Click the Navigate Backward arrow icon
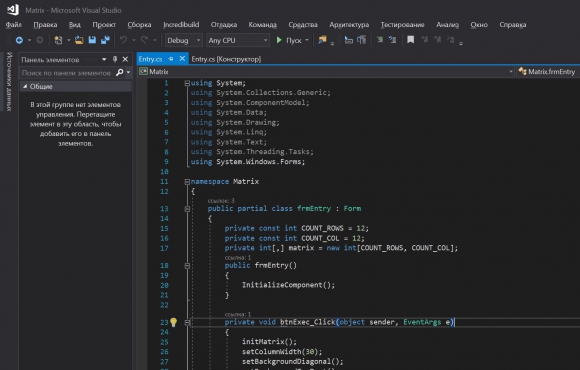The image size is (580, 370). coord(19,40)
